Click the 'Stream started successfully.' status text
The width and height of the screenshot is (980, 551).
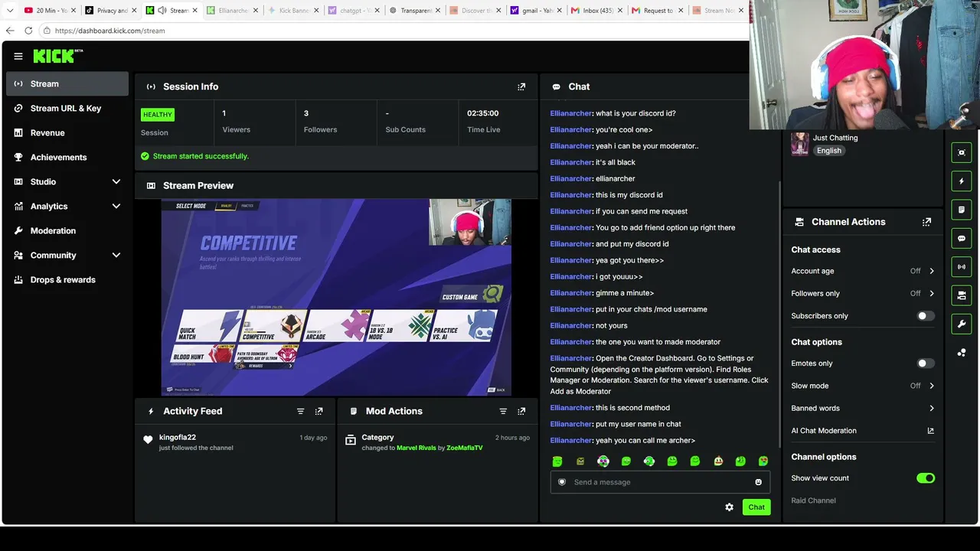tap(201, 156)
